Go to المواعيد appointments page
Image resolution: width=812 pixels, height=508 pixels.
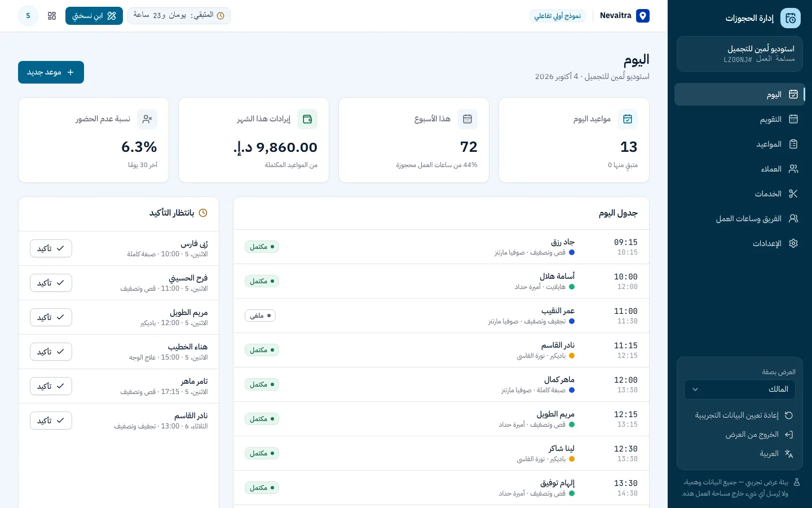tap(739, 144)
